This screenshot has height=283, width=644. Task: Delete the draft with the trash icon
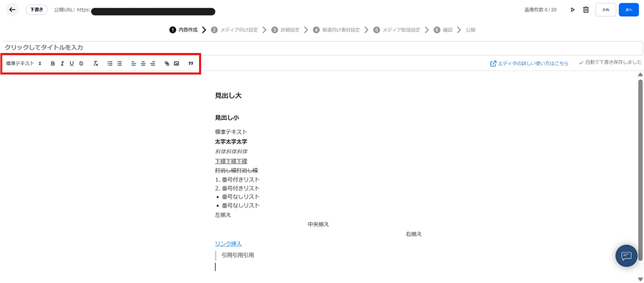click(x=586, y=10)
